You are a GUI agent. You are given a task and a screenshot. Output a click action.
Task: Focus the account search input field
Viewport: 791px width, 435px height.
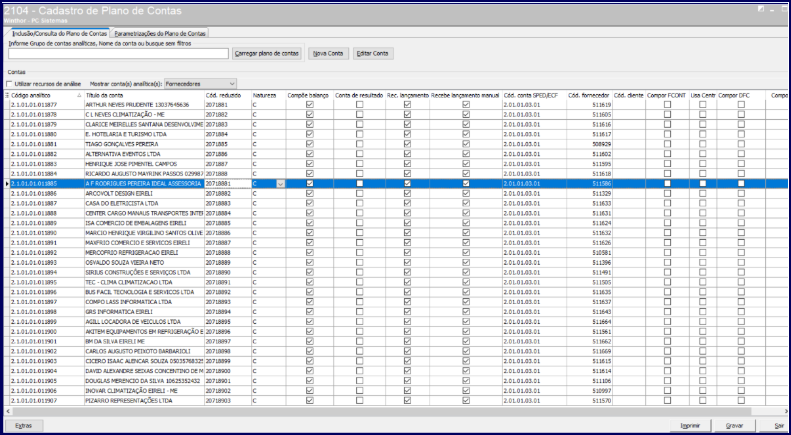pyautogui.click(x=119, y=53)
